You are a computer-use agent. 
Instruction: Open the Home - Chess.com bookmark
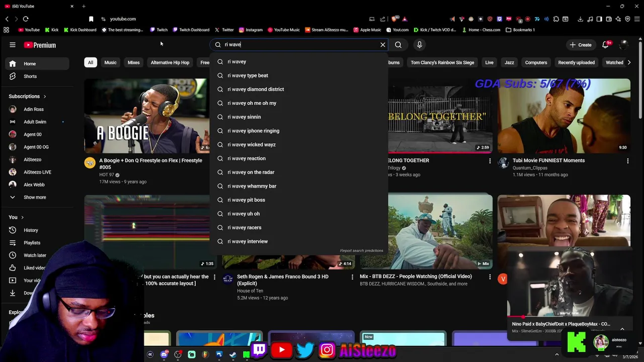[480, 30]
